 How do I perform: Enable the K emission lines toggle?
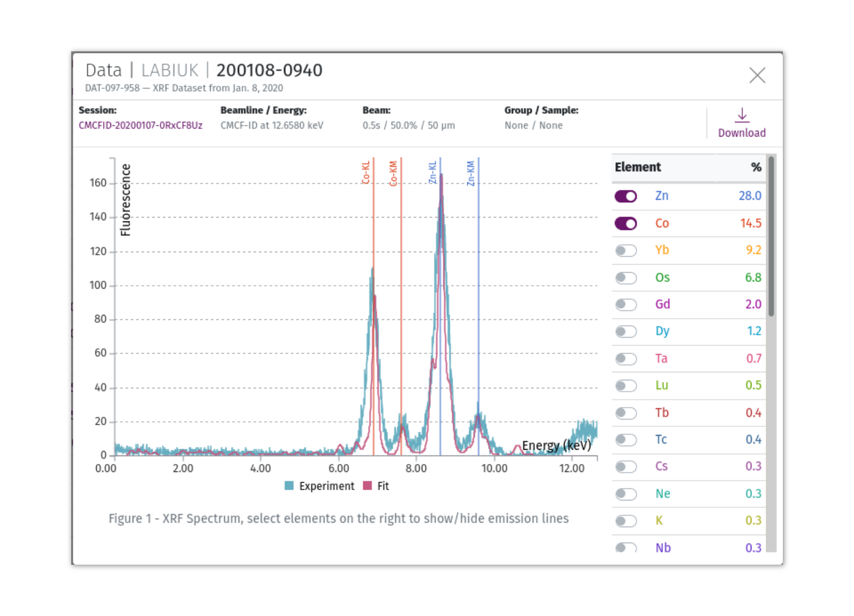pyautogui.click(x=626, y=521)
